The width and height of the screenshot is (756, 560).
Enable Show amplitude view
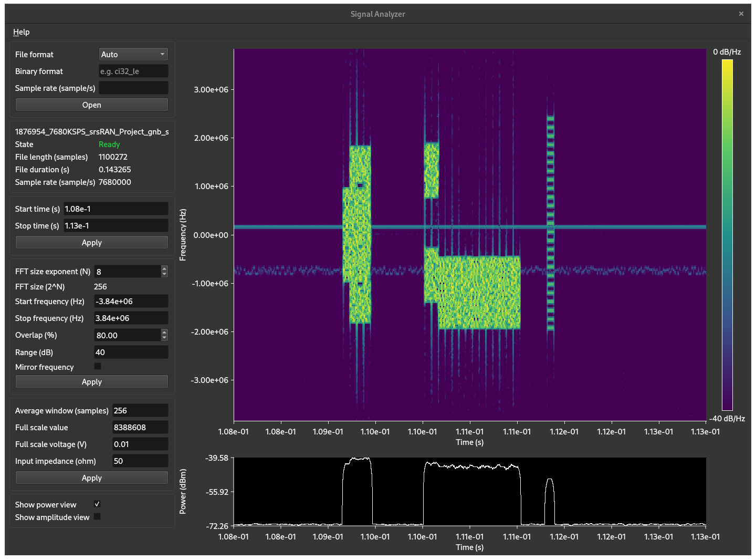[97, 516]
